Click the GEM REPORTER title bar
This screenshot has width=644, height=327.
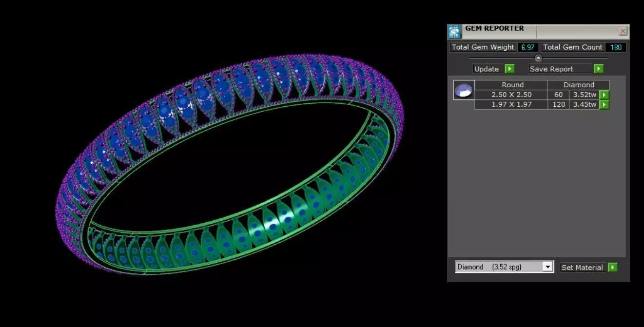point(539,32)
